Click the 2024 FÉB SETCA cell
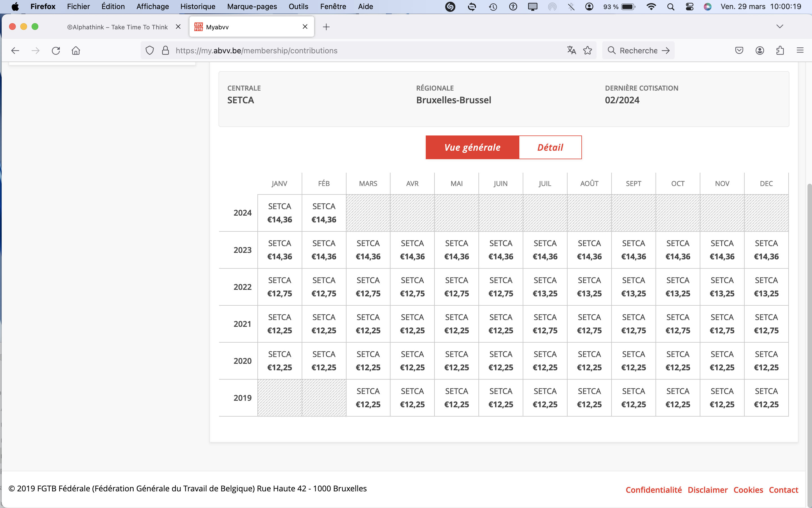 (324, 213)
